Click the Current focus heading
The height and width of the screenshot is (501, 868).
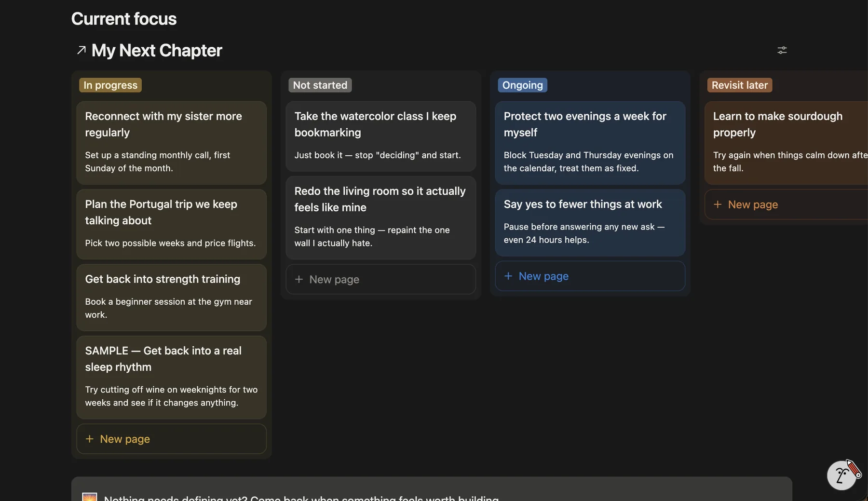(124, 19)
